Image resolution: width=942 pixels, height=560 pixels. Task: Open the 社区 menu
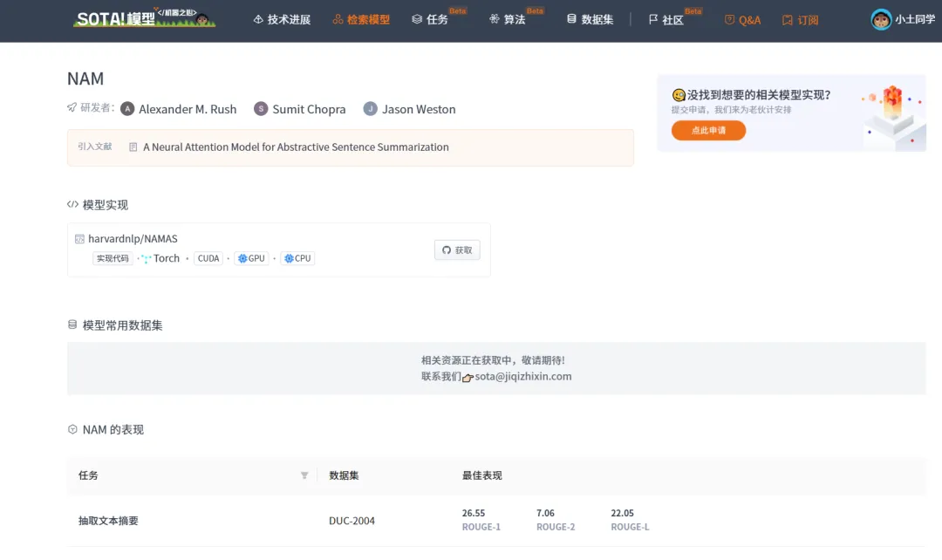coord(666,20)
